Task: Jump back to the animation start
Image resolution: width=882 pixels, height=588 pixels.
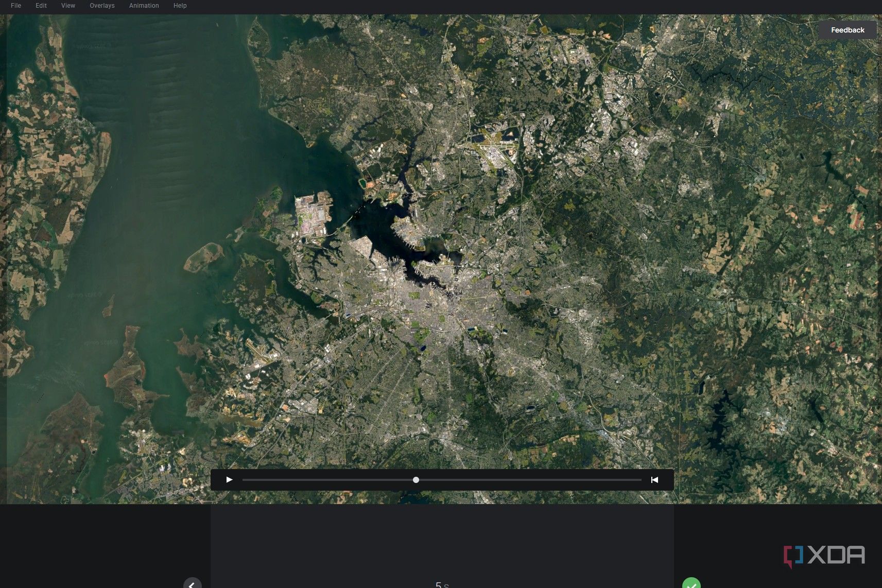Action: (654, 480)
